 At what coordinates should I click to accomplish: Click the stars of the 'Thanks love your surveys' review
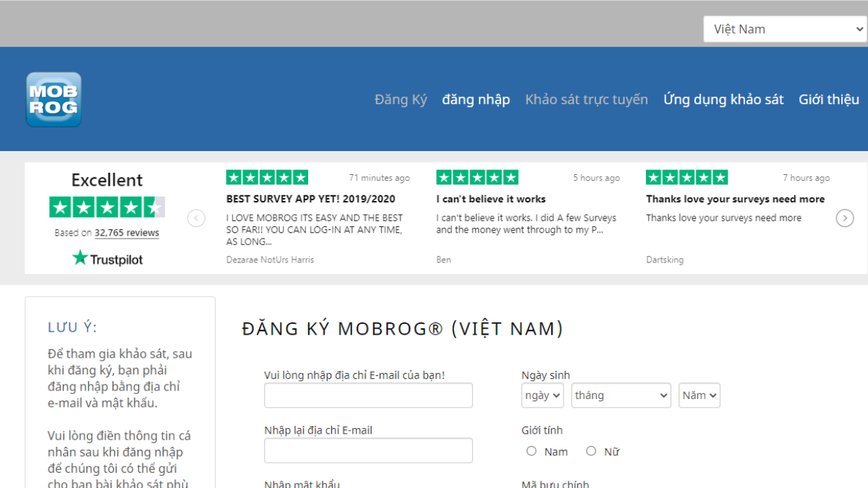pos(686,177)
